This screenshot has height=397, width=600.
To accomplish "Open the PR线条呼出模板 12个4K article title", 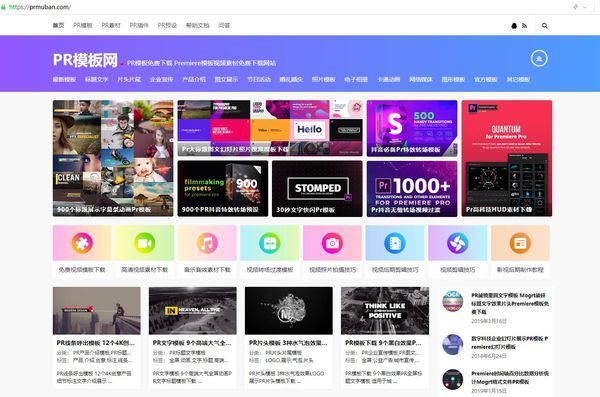I will 96,343.
